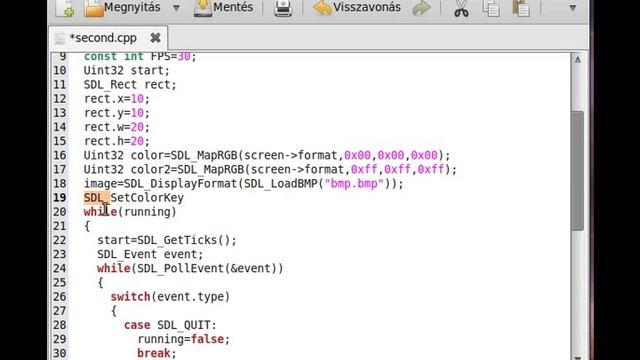Click "const int FPS=30;" on line 9

click(x=140, y=57)
